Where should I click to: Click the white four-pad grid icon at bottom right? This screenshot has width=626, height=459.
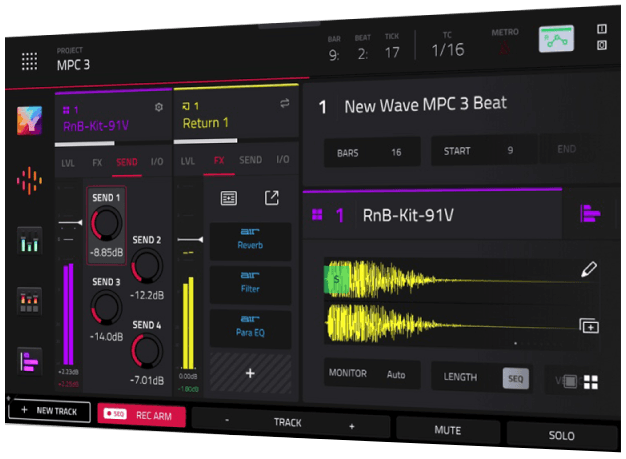[591, 382]
